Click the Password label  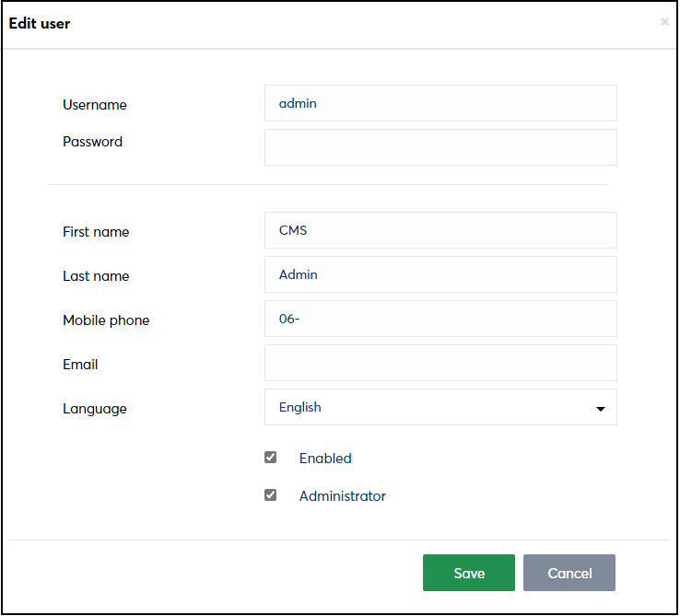pyautogui.click(x=92, y=142)
